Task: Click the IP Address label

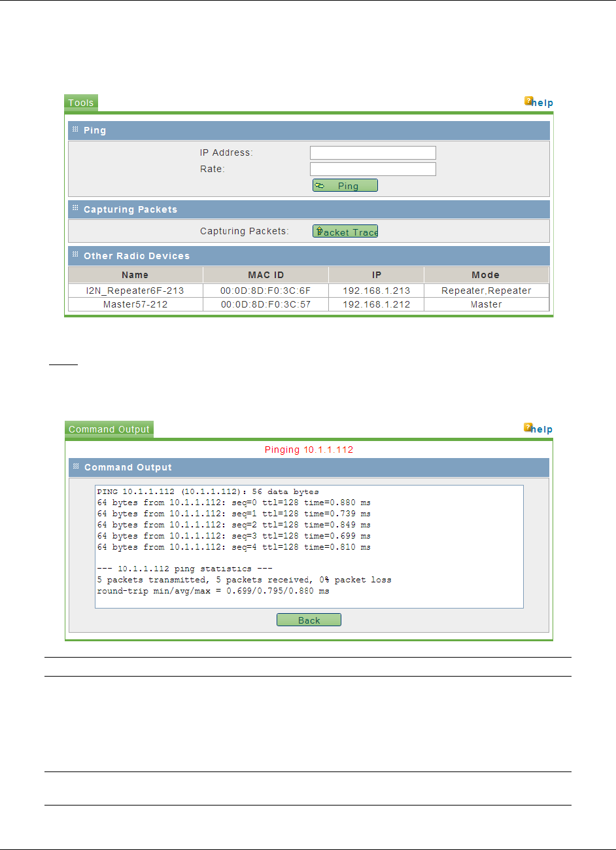Action: click(226, 152)
